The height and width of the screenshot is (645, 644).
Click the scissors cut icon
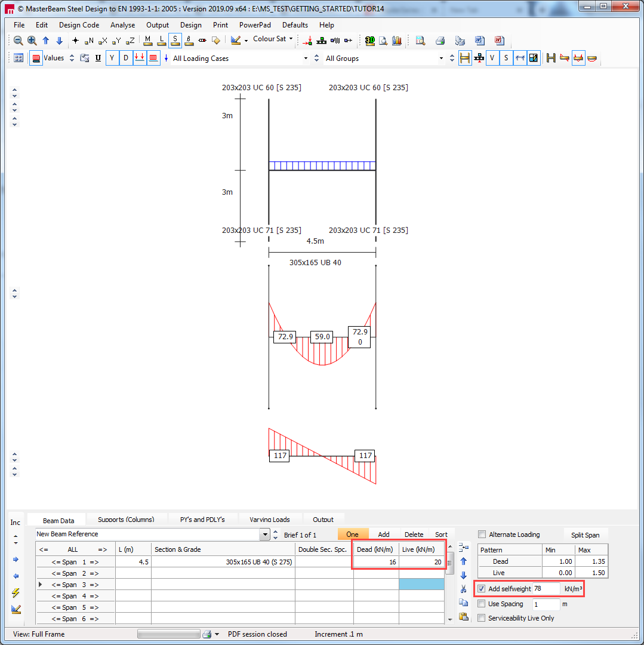pyautogui.click(x=464, y=589)
